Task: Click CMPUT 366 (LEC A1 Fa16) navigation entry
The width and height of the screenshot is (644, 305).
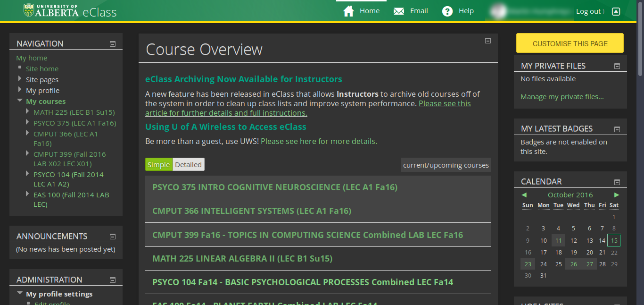Action: point(66,139)
